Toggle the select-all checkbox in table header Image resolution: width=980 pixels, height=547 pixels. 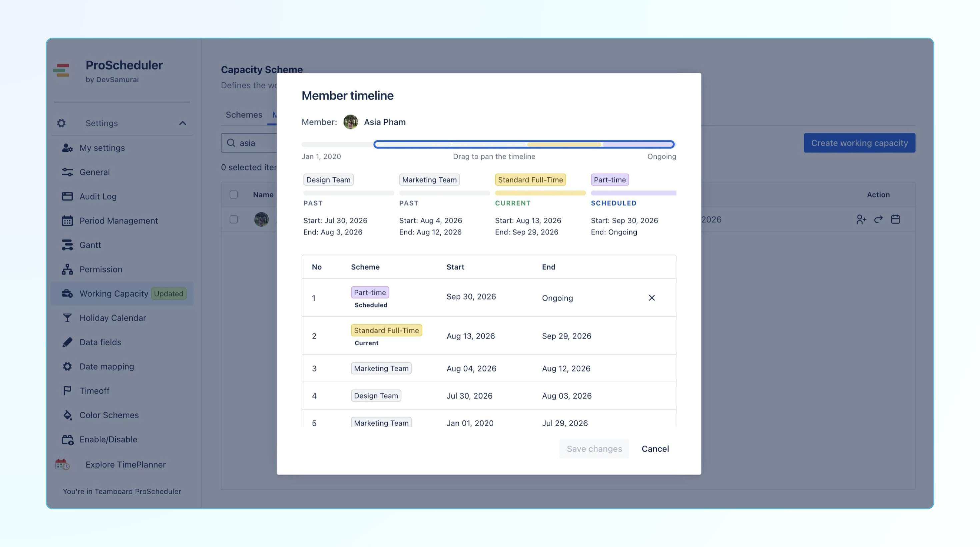point(234,194)
